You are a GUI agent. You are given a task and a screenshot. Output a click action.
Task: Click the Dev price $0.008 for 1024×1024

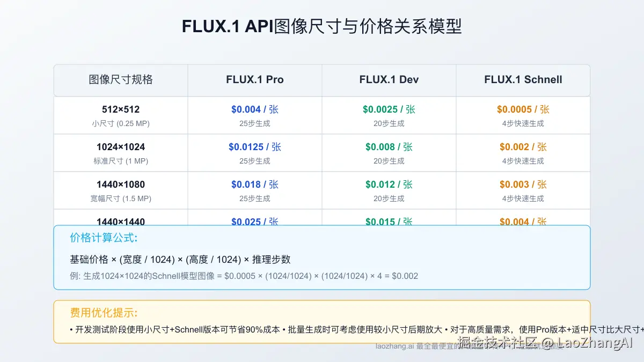click(x=388, y=146)
